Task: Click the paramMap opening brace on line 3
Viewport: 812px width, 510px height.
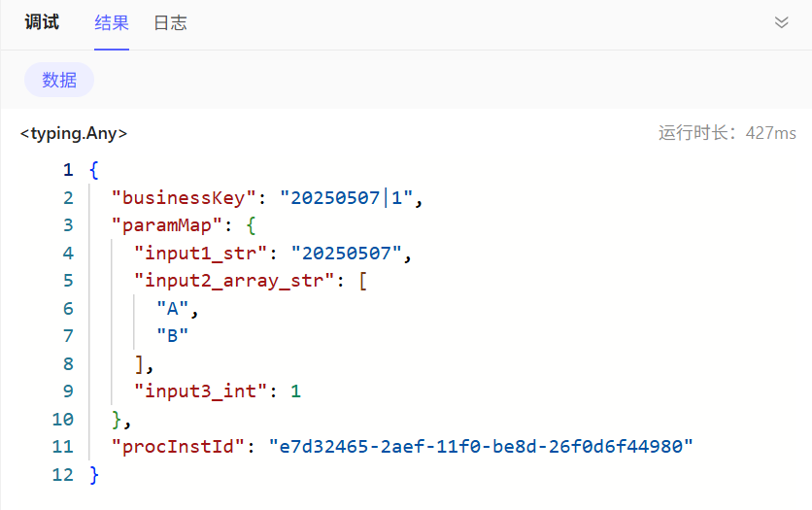Action: click(x=252, y=225)
